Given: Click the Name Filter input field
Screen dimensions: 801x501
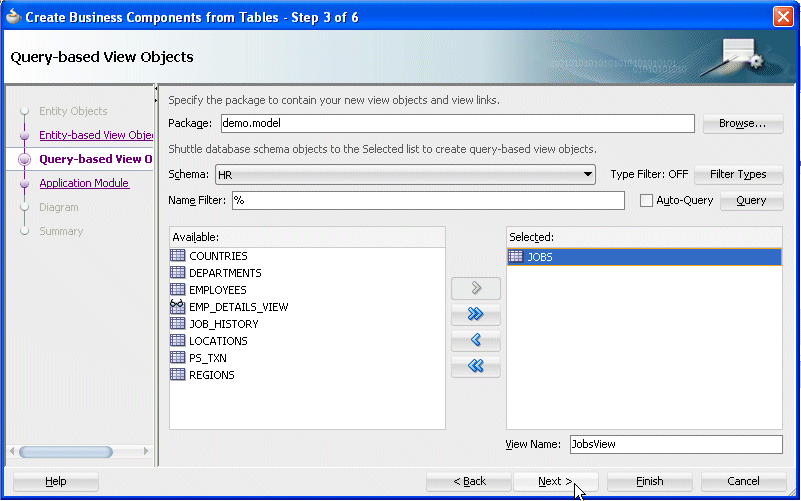Looking at the screenshot, I should (428, 200).
